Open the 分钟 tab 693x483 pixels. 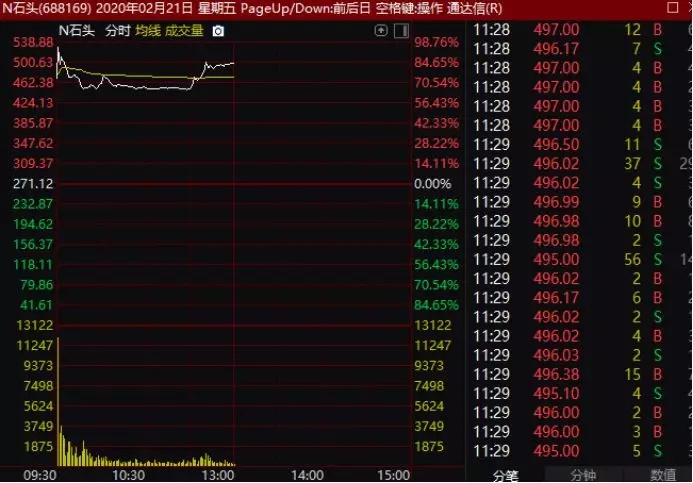pos(583,475)
